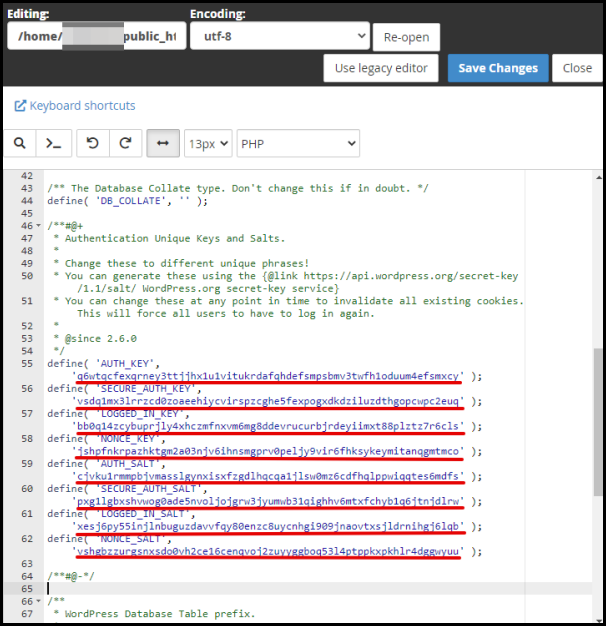Click the 'LOGGED_IN_KEY' define on line 57

(x=119, y=414)
